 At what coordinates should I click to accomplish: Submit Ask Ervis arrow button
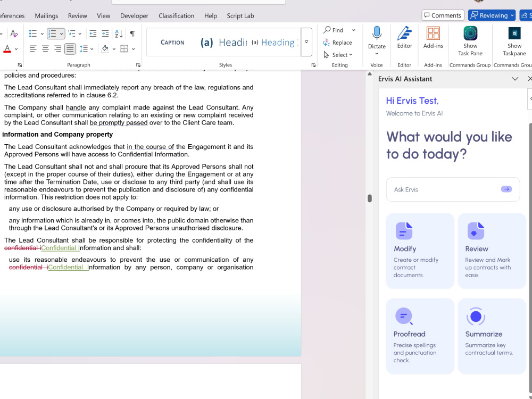point(506,189)
